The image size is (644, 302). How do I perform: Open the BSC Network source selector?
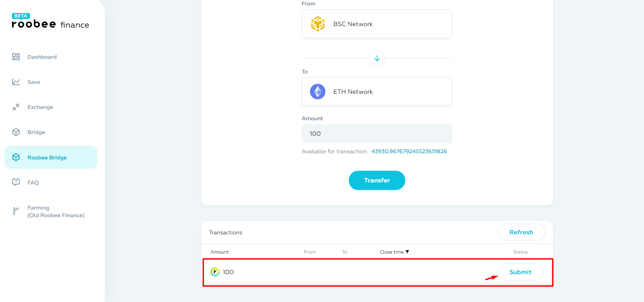click(x=377, y=24)
